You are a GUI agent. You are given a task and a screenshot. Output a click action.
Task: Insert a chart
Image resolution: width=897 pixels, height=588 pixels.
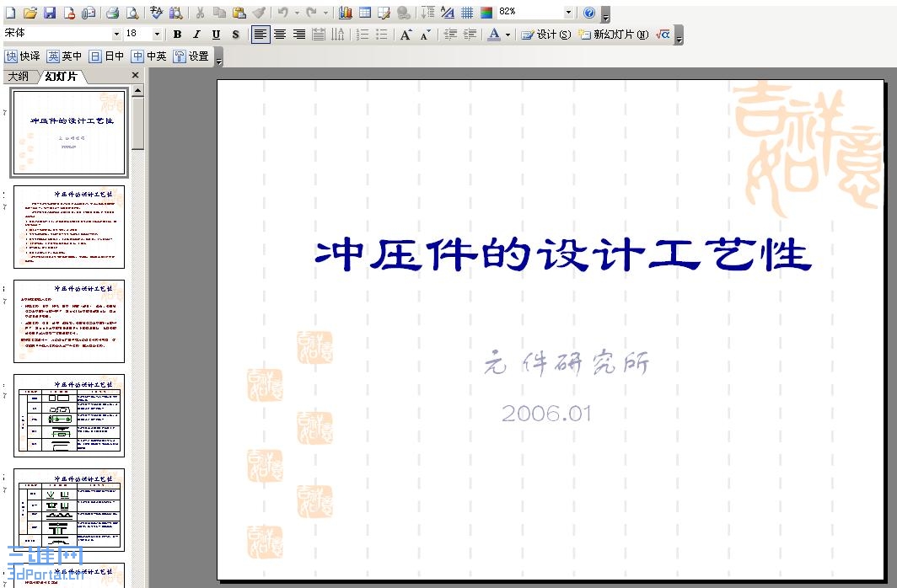pos(345,12)
